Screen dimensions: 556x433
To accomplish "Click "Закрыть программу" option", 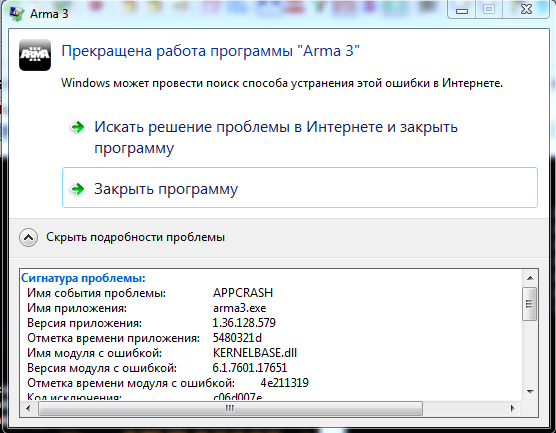I will tap(300, 188).
